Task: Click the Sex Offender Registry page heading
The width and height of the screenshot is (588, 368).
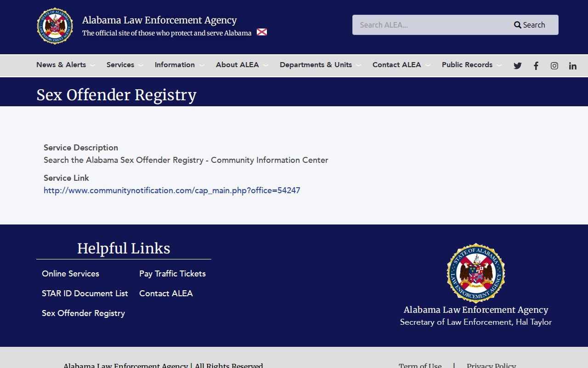Action: (x=116, y=95)
